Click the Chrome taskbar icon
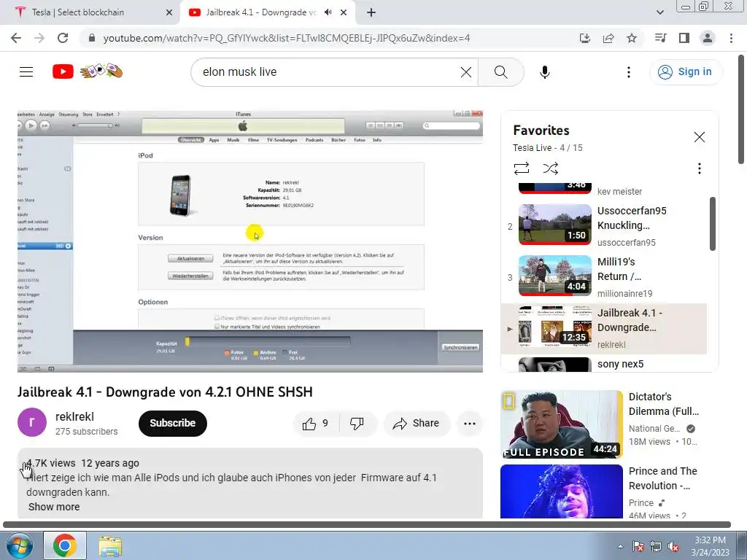Screen dimensions: 747x560 pyautogui.click(x=65, y=545)
